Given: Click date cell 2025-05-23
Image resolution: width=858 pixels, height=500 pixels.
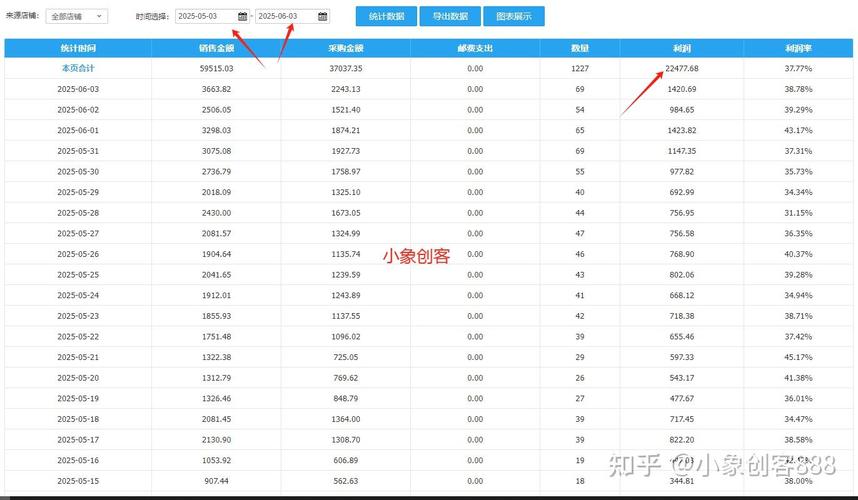Looking at the screenshot, I should pos(78,316).
